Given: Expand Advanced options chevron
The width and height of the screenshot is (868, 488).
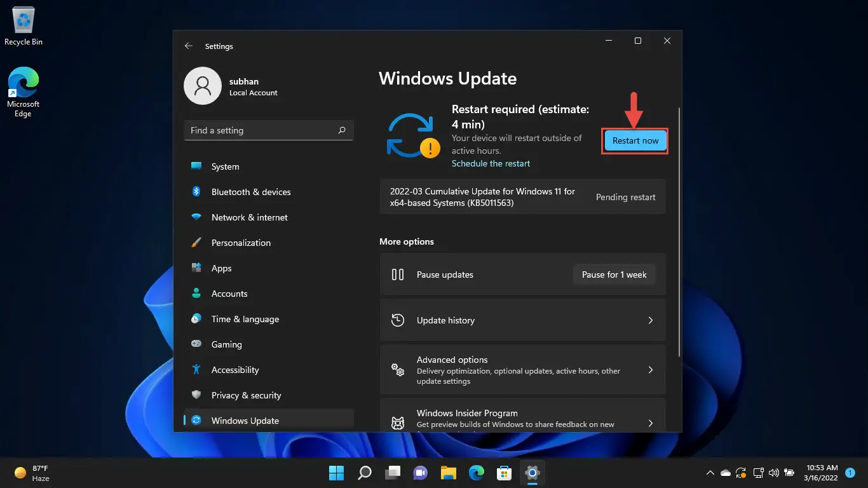Looking at the screenshot, I should (x=650, y=370).
